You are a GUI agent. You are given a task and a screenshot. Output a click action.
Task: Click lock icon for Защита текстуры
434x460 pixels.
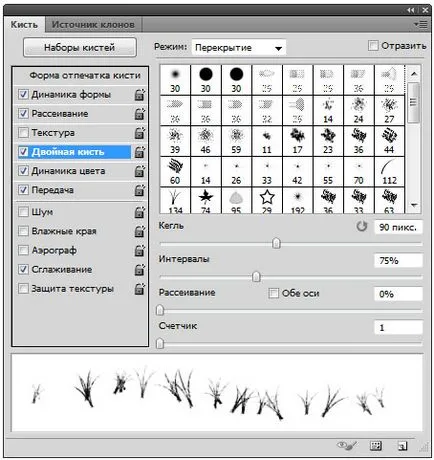(140, 289)
